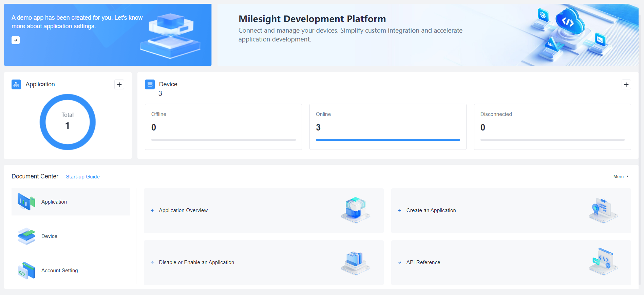Open API Reference document
Image resolution: width=644 pixels, height=295 pixels.
click(511, 263)
